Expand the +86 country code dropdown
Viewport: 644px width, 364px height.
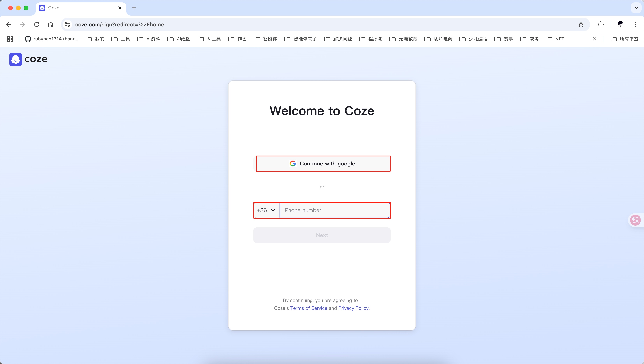267,210
